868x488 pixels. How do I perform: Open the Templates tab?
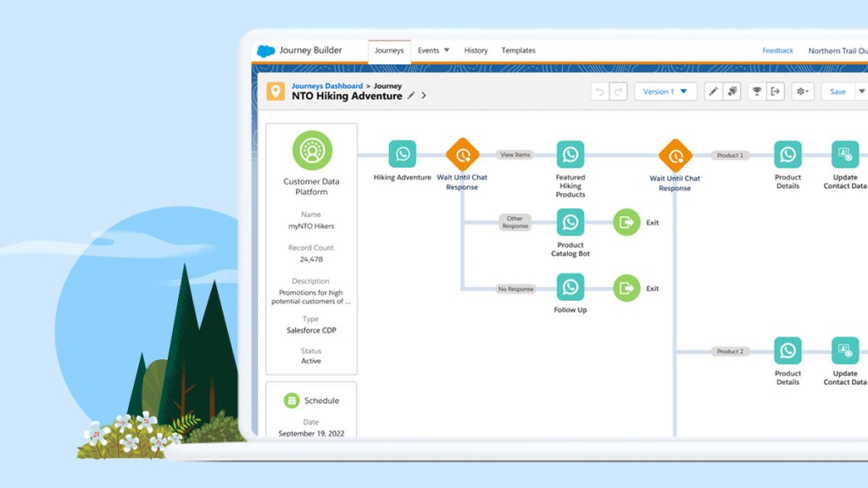point(518,51)
